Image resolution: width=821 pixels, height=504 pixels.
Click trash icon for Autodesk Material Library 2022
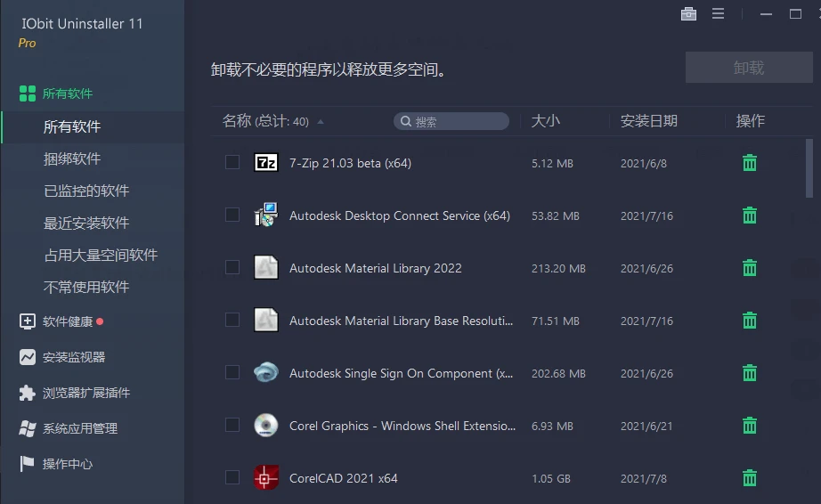click(749, 268)
